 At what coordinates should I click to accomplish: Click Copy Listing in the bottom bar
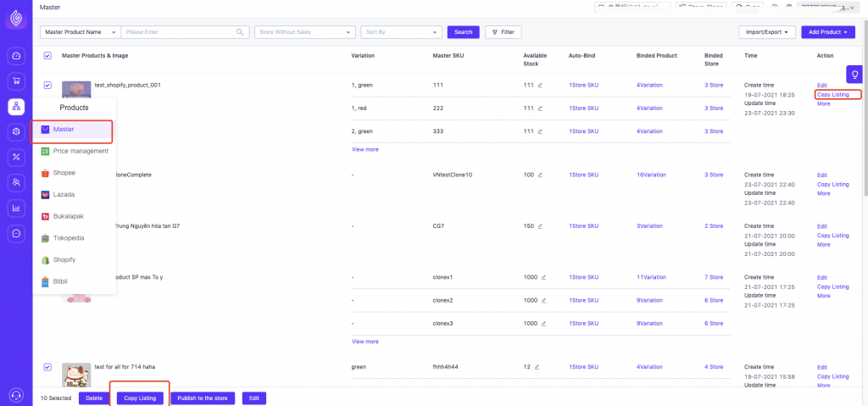click(140, 398)
